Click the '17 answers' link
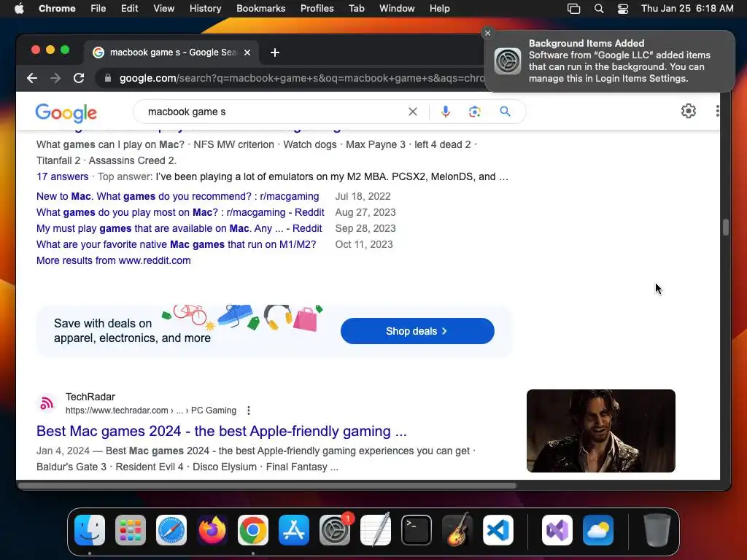This screenshot has height=560, width=747. [63, 176]
